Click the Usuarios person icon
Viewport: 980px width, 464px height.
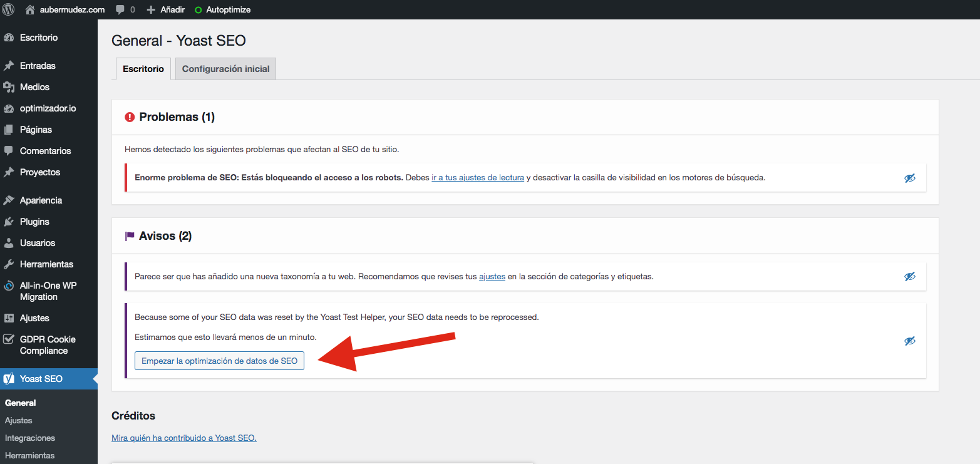(9, 243)
